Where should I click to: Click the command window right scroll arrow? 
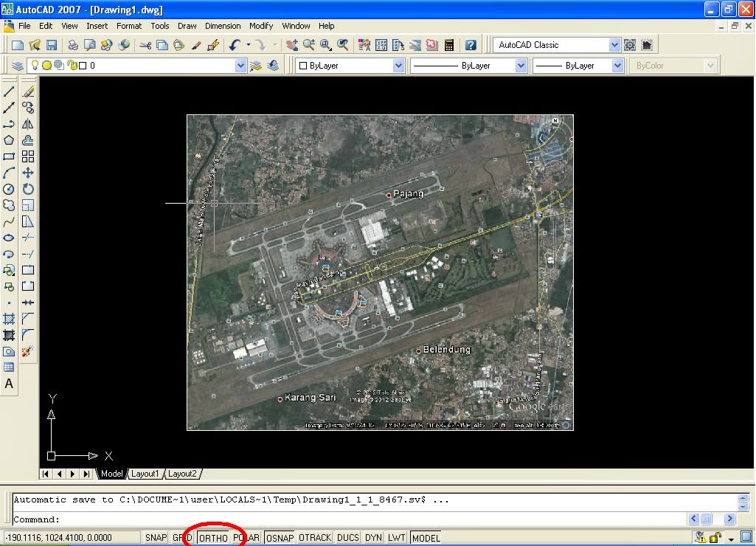[x=730, y=519]
